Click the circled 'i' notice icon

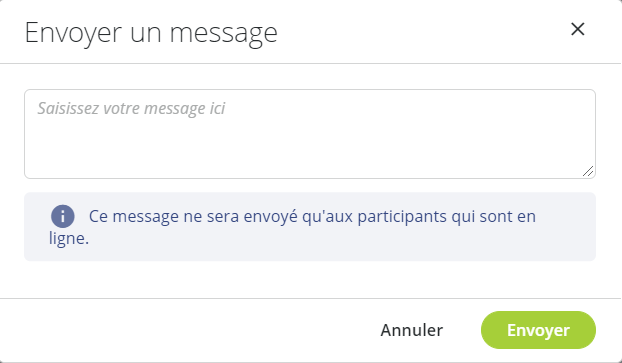coord(63,216)
